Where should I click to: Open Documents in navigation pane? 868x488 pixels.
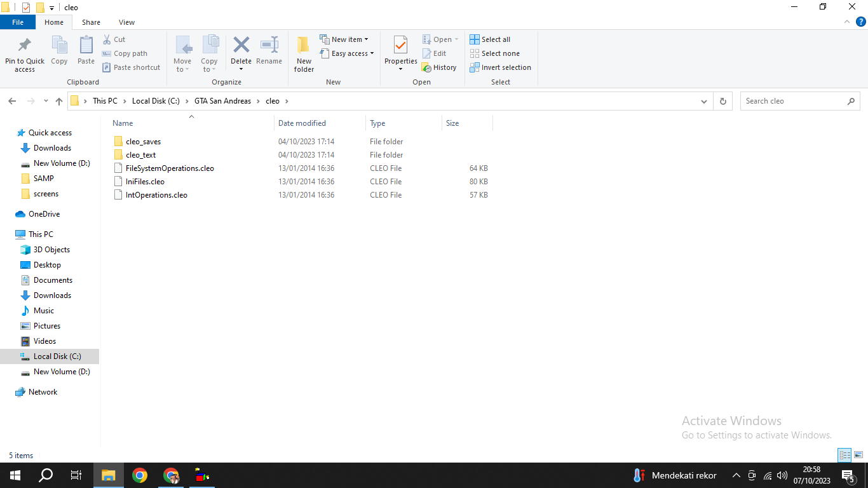[53, 280]
